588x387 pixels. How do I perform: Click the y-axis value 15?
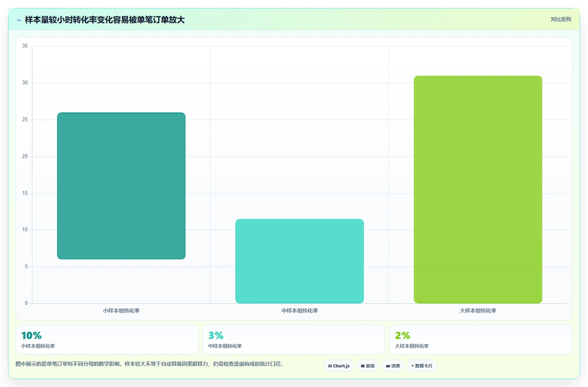(25, 193)
